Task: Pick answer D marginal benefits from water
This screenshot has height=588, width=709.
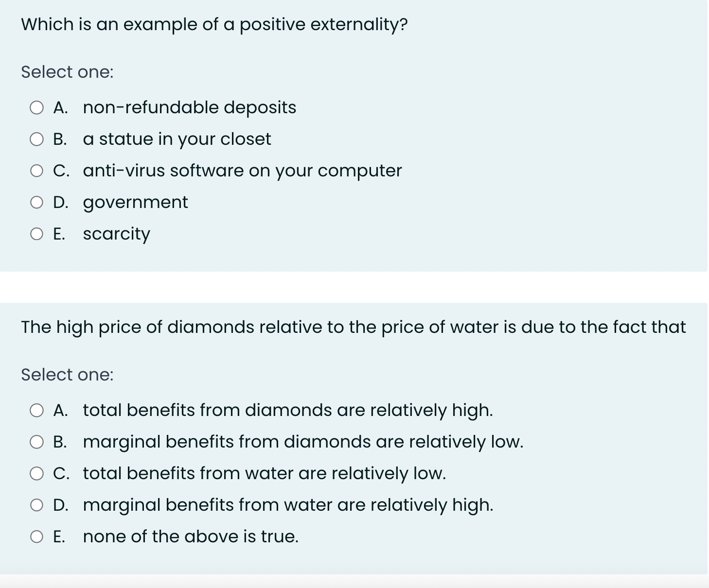Action: 37,504
